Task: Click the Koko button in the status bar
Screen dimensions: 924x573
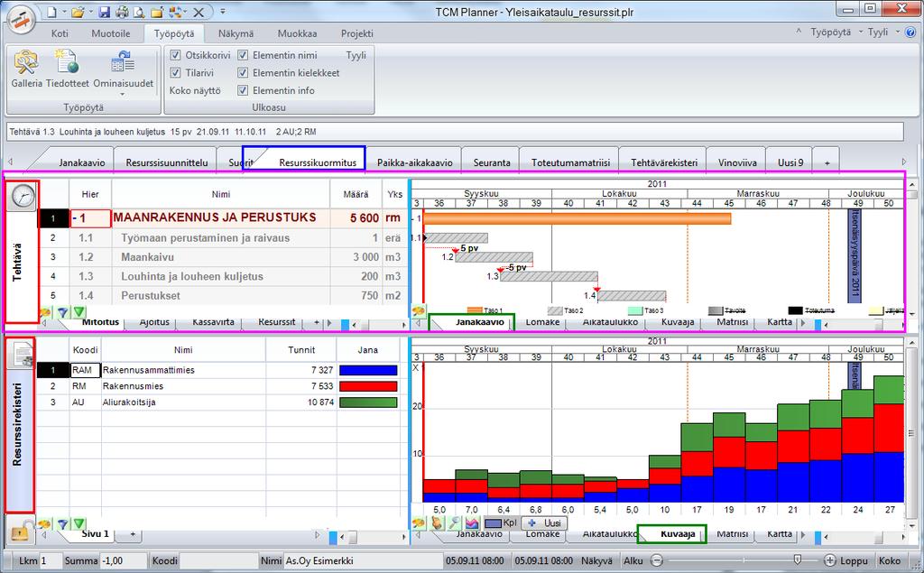Action: [x=889, y=560]
